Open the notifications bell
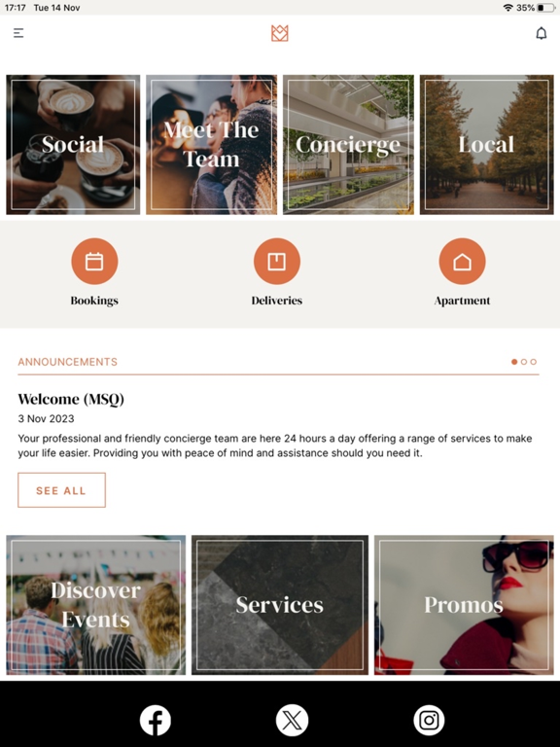 541,33
